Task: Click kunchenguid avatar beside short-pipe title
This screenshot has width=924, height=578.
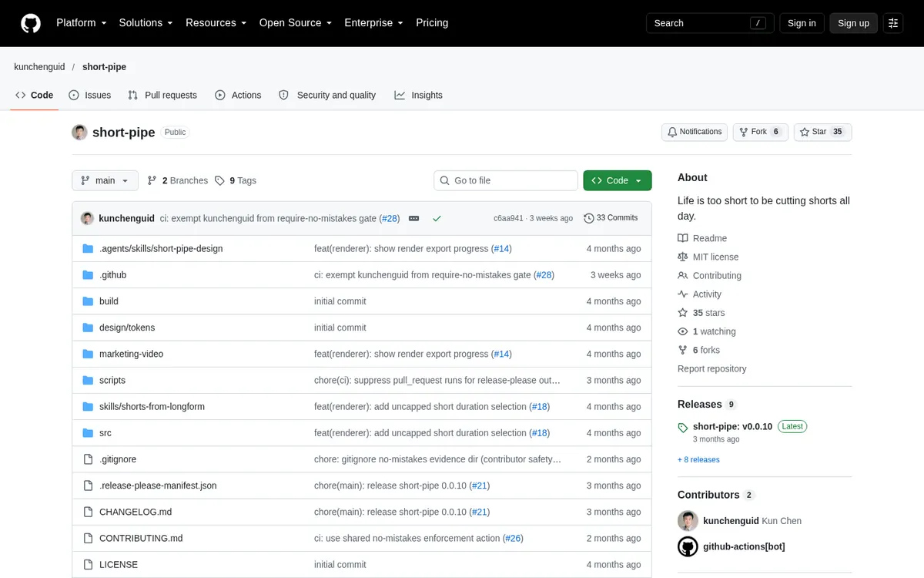Action: [79, 132]
